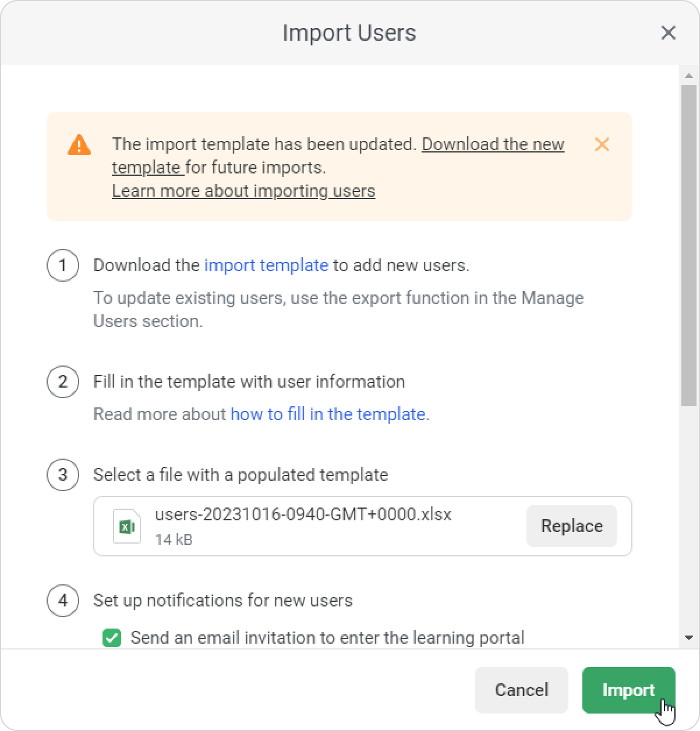Click the scrollbar down arrow

pyautogui.click(x=689, y=638)
